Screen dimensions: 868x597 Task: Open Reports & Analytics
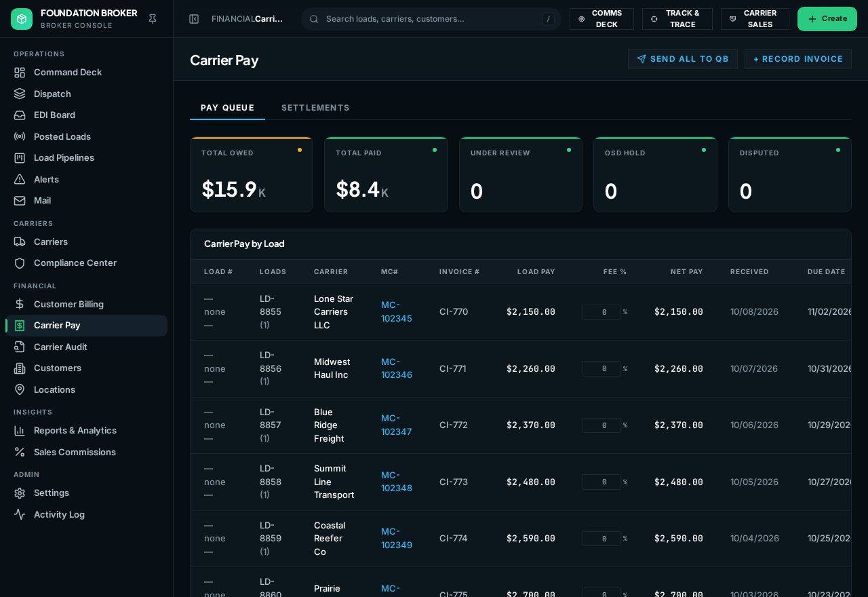click(x=86, y=430)
